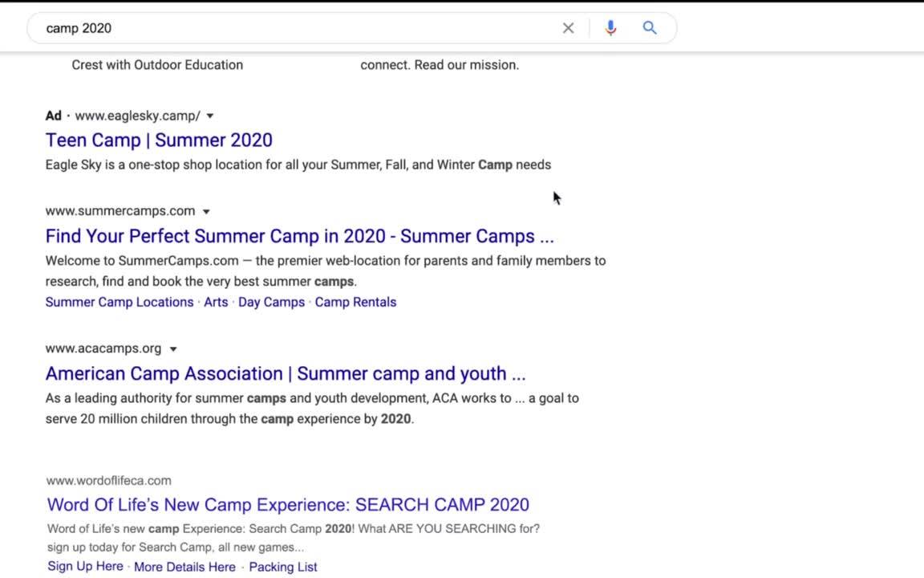924x578 pixels.
Task: Open the Teen Camp | Summer 2020 ad link
Action: tap(159, 140)
